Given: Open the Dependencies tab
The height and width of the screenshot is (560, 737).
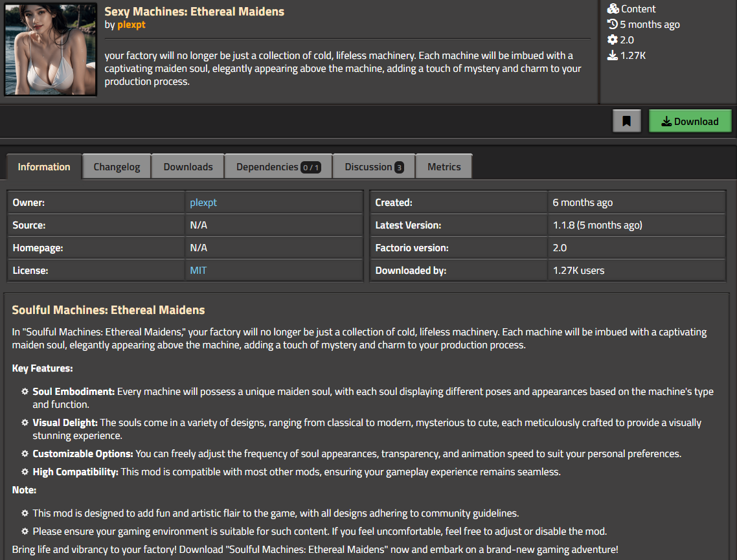Looking at the screenshot, I should (x=278, y=167).
